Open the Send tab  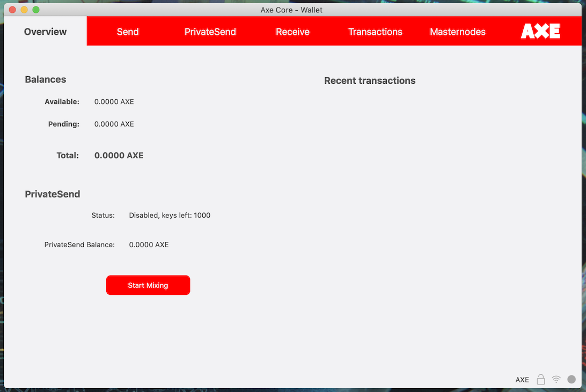tap(128, 32)
